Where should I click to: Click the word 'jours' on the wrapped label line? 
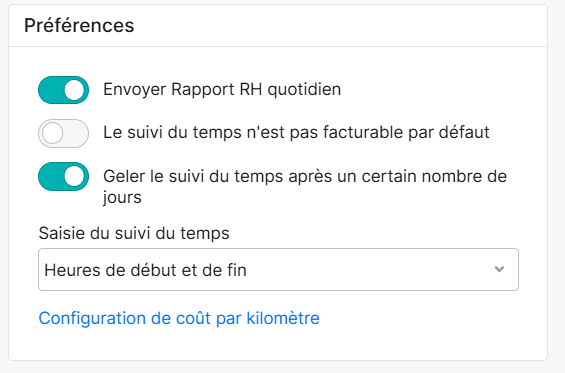[x=122, y=197]
